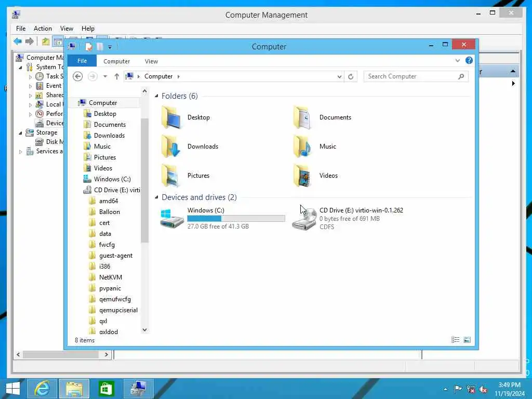The width and height of the screenshot is (532, 399).
Task: Collapse the Folders (6) group
Action: point(156,96)
